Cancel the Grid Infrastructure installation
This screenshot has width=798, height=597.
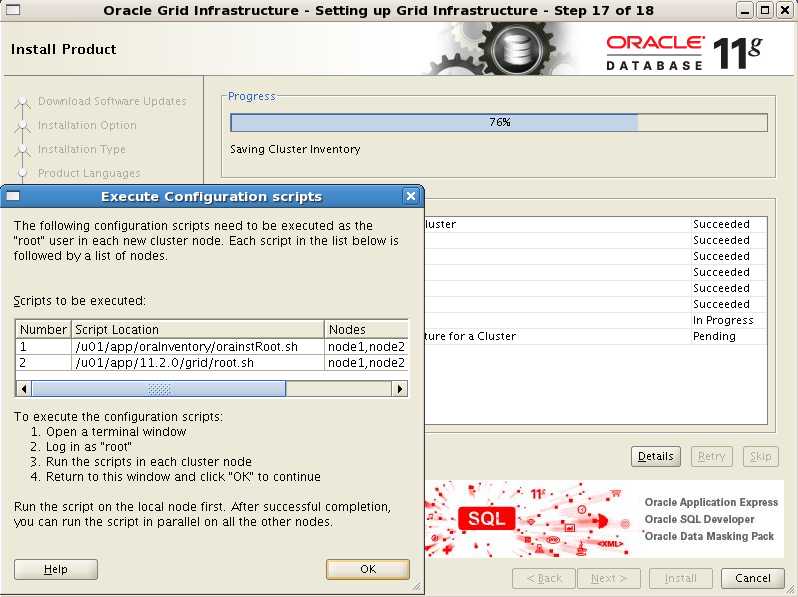(753, 578)
